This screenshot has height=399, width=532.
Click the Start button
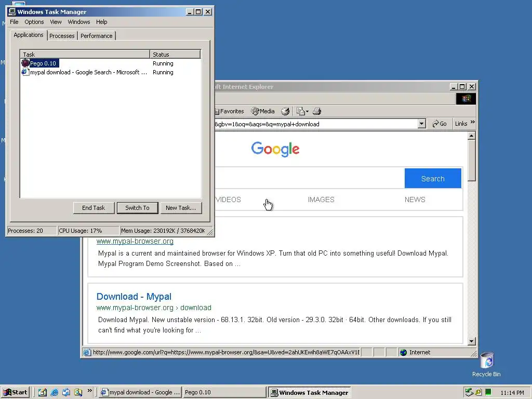coord(15,393)
